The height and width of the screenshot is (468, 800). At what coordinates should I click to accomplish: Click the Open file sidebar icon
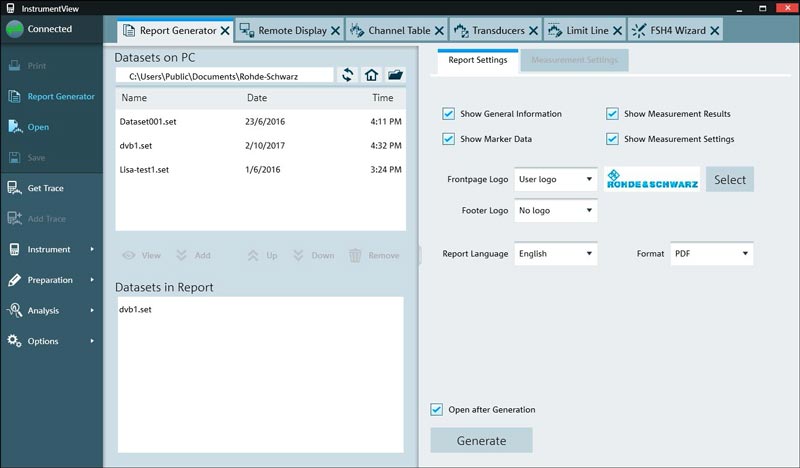pos(15,127)
